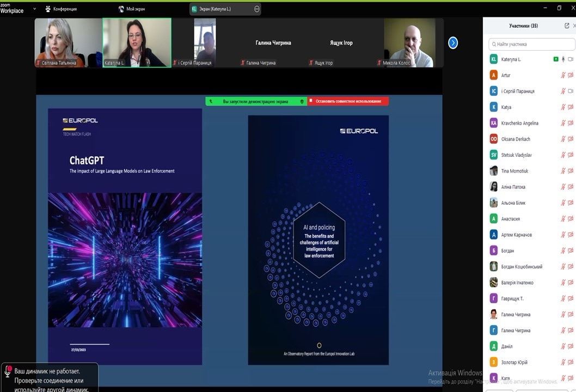Click Богдан Коцюбинський's photo avatar

point(494,266)
